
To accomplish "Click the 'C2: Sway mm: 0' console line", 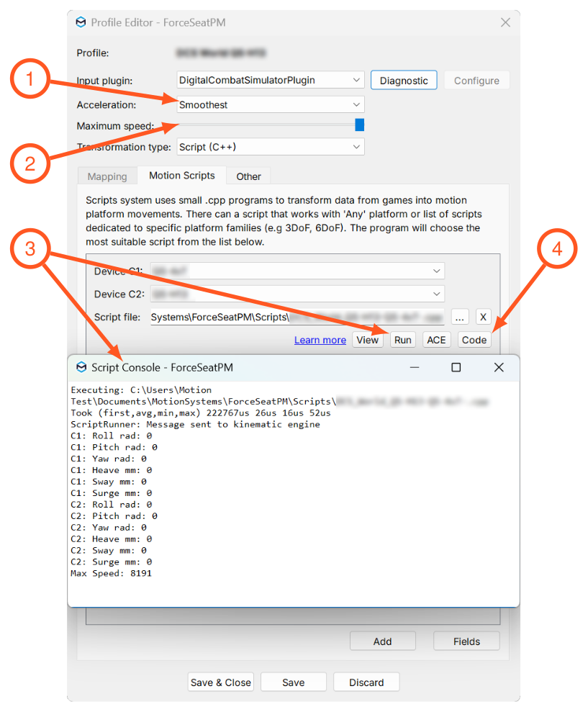I will (109, 551).
